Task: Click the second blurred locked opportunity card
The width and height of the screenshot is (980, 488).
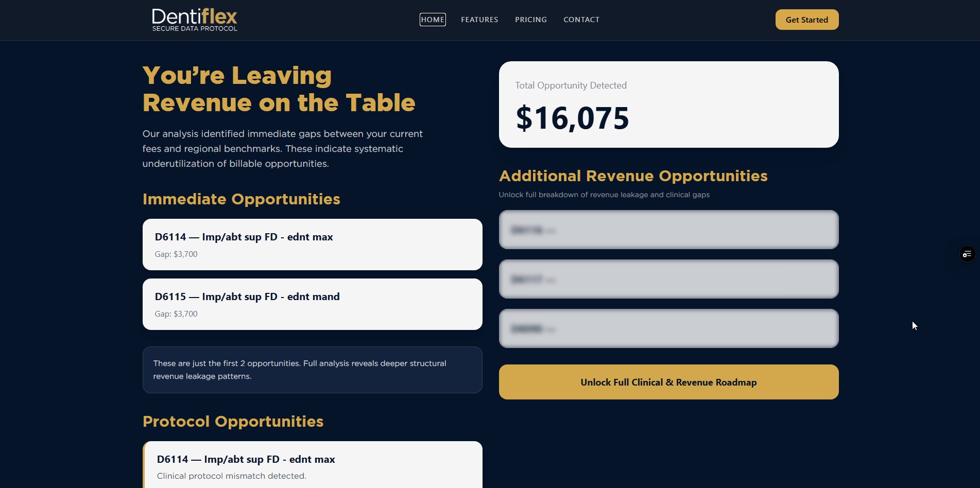Action: coord(668,279)
